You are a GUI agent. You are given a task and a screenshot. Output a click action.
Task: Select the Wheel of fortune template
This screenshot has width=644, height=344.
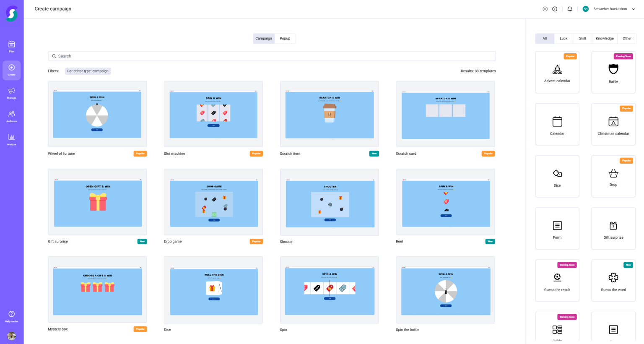[x=97, y=114]
